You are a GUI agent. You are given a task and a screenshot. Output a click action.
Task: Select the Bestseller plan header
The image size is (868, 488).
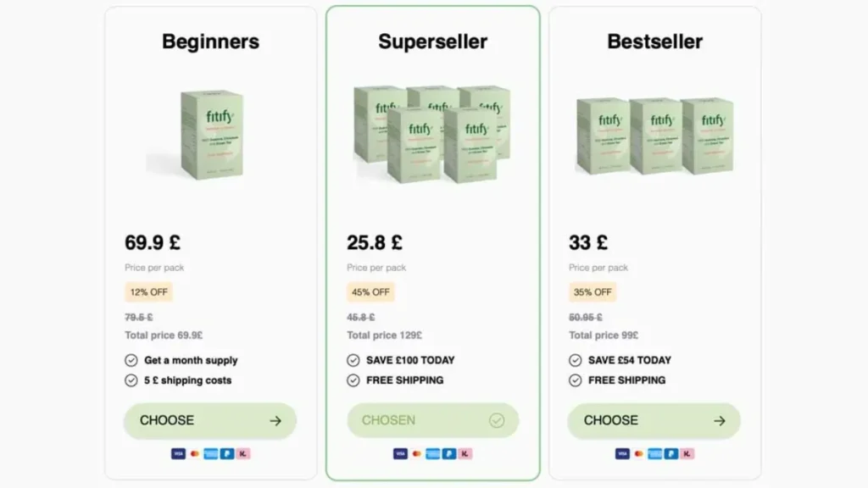654,41
